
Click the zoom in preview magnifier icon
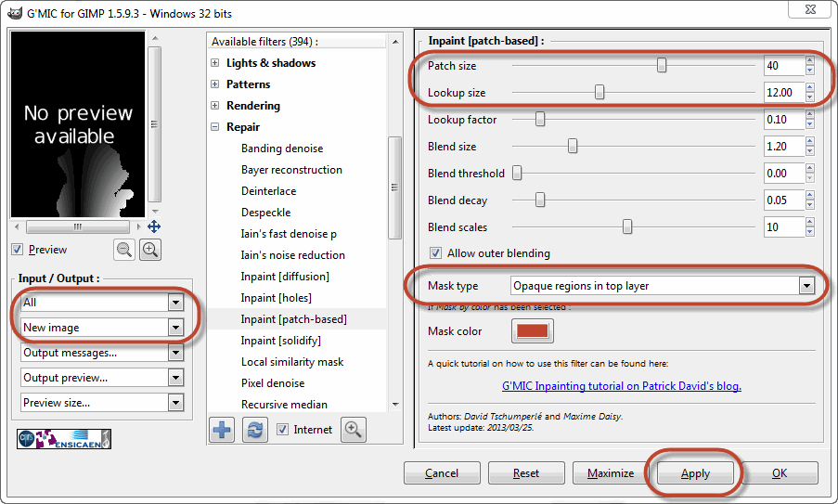(x=150, y=250)
